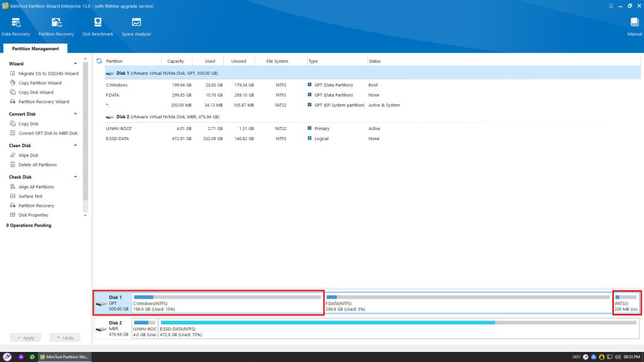Click the blue circular tray icon
The width and height of the screenshot is (644, 362).
pos(594,357)
